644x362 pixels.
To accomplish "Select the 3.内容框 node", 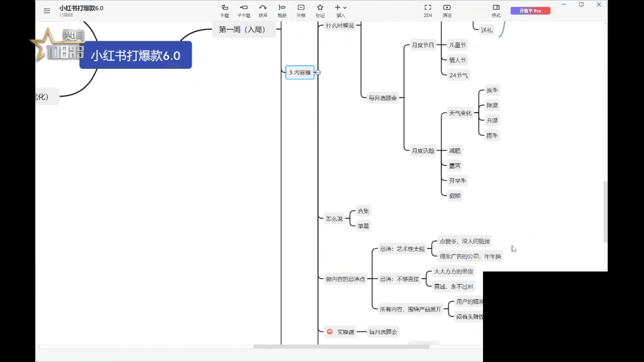I will coord(300,72).
